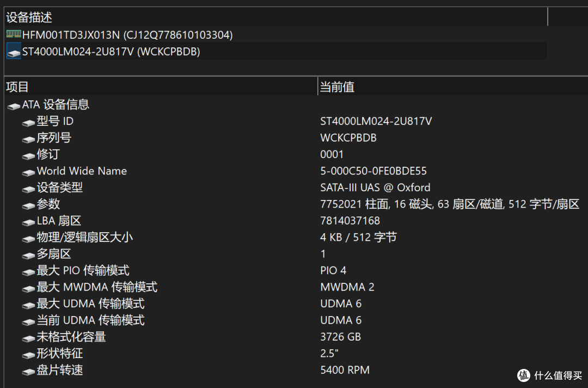
Task: Click the value starting with 7752021 柱面
Action: (x=450, y=204)
